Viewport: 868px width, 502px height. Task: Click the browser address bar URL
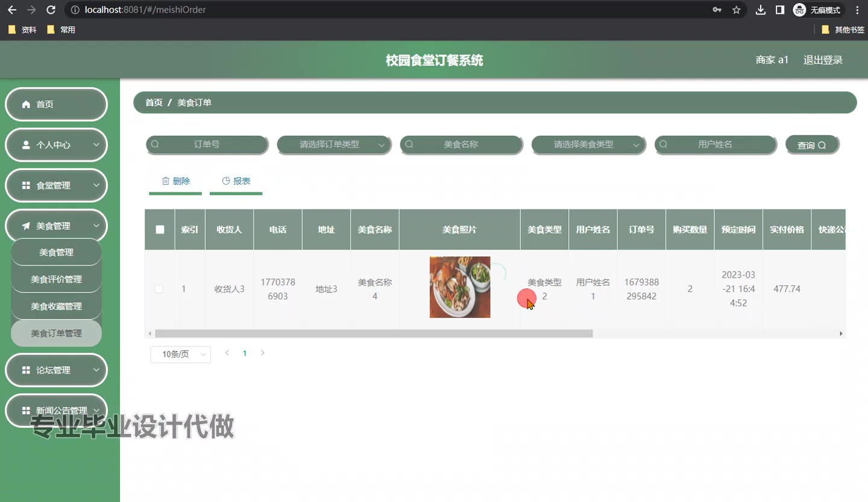point(145,10)
